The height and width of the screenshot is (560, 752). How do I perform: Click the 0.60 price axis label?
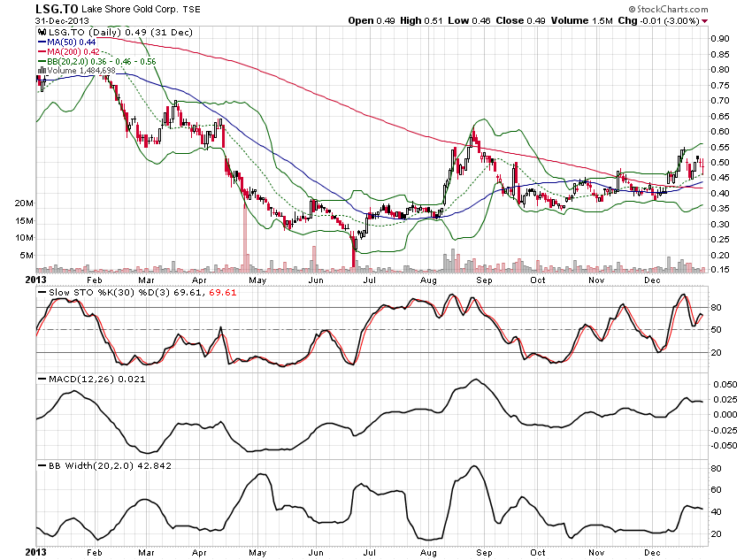click(720, 131)
